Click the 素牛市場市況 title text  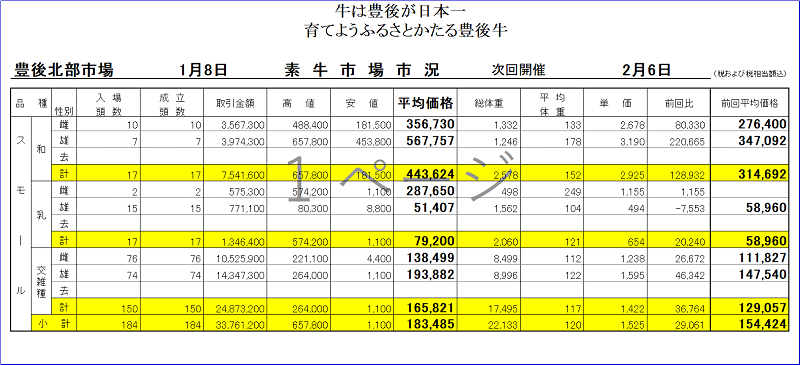pos(362,70)
